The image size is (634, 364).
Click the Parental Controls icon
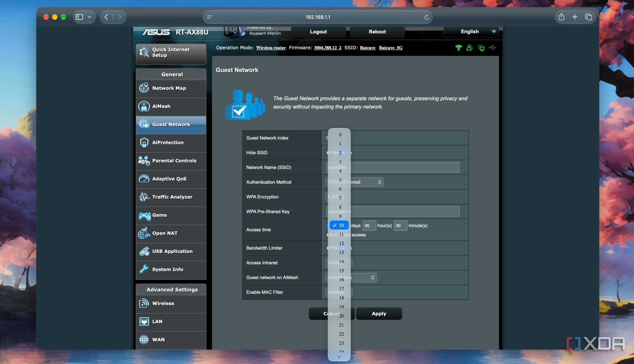pyautogui.click(x=144, y=161)
